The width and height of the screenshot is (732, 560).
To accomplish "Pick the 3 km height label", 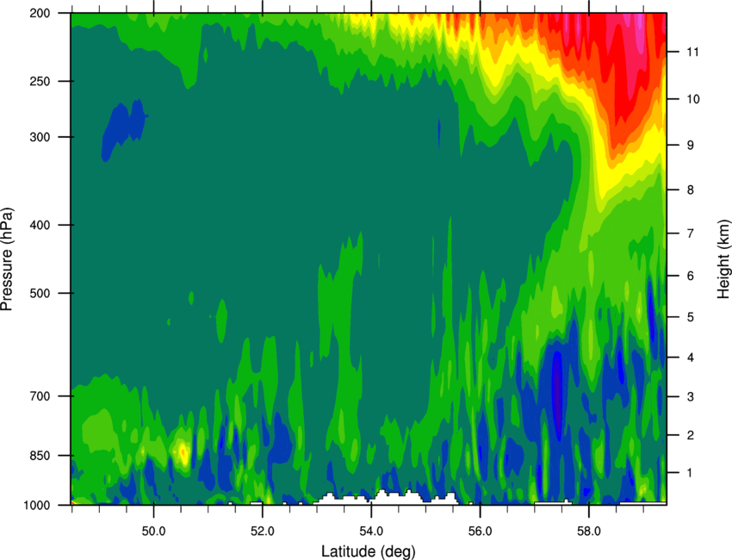I will 690,396.
